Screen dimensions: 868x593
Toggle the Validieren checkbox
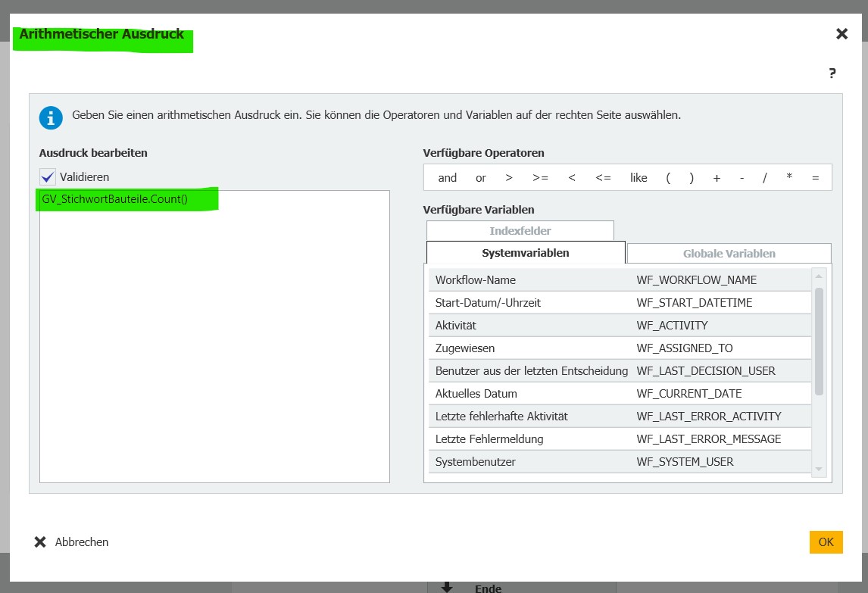click(x=48, y=176)
